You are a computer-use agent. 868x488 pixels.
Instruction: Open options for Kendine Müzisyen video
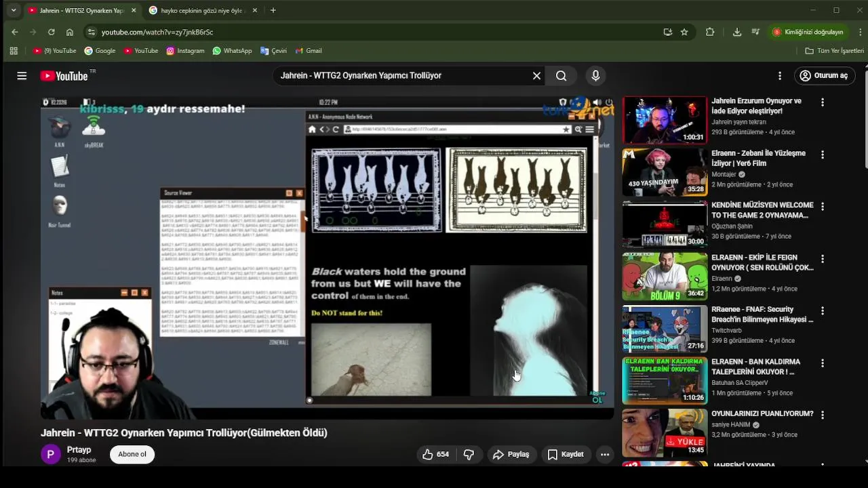point(823,207)
